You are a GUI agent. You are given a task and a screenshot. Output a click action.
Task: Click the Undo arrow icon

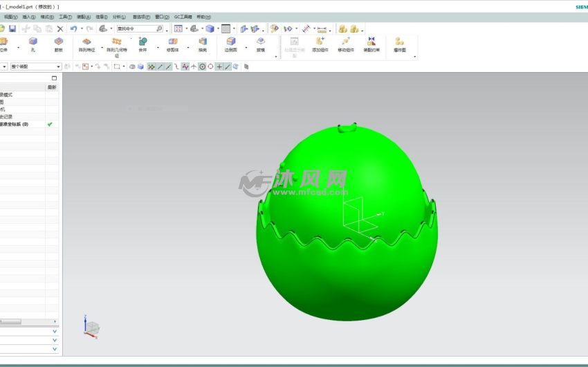click(73, 28)
